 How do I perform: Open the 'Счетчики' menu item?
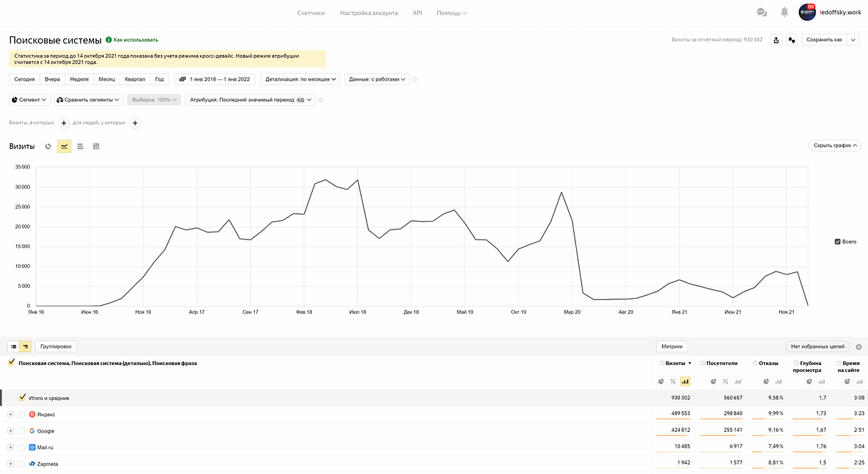tap(310, 13)
